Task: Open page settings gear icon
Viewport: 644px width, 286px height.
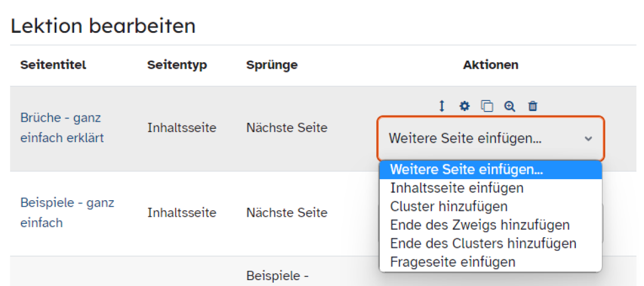Action: (x=464, y=106)
